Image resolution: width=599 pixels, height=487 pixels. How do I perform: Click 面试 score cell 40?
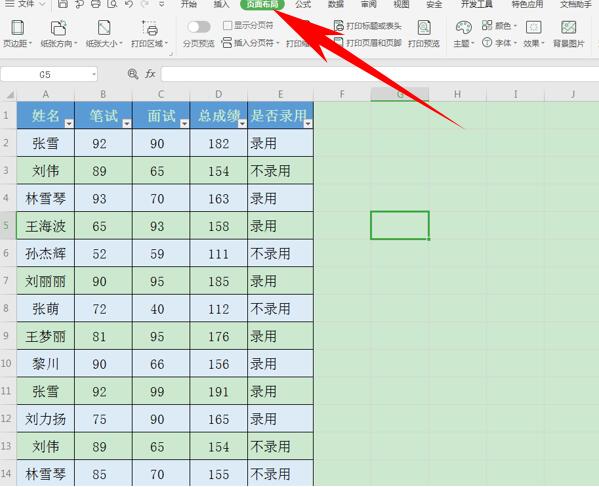(161, 309)
